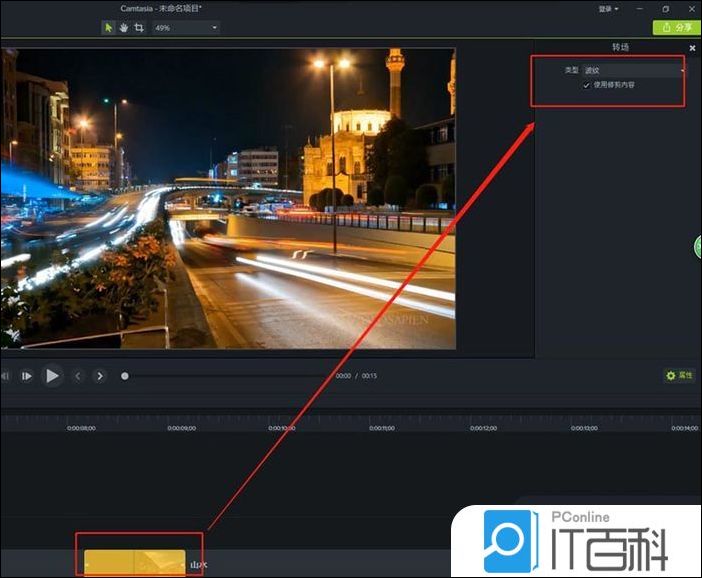Open the 登录 sign-in dropdown

click(608, 9)
